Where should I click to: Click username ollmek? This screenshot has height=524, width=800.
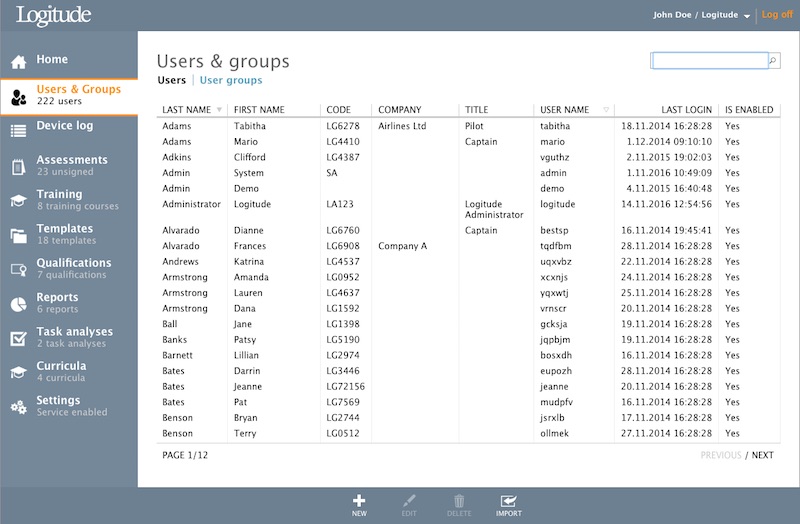(554, 434)
